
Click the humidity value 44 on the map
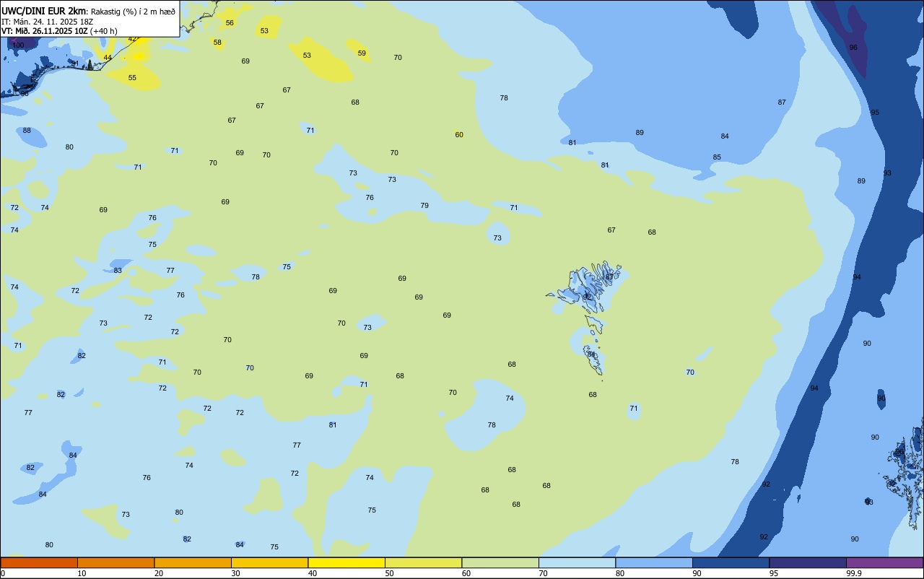tap(108, 58)
